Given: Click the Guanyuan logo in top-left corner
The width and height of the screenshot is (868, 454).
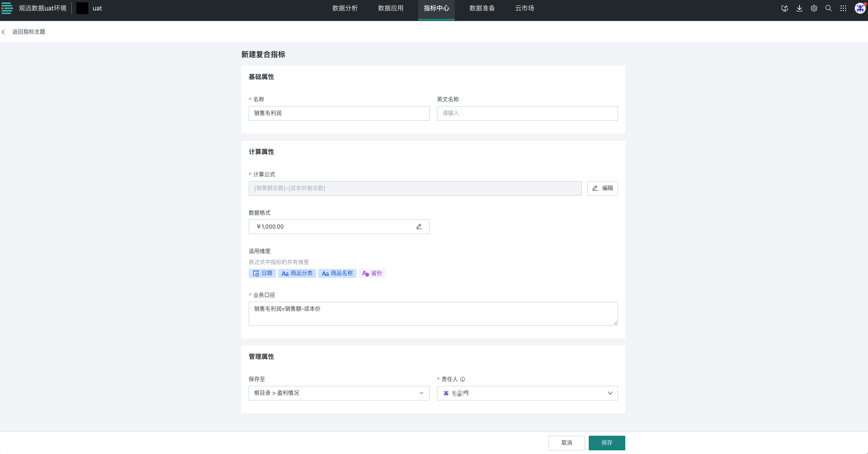Looking at the screenshot, I should (7, 8).
